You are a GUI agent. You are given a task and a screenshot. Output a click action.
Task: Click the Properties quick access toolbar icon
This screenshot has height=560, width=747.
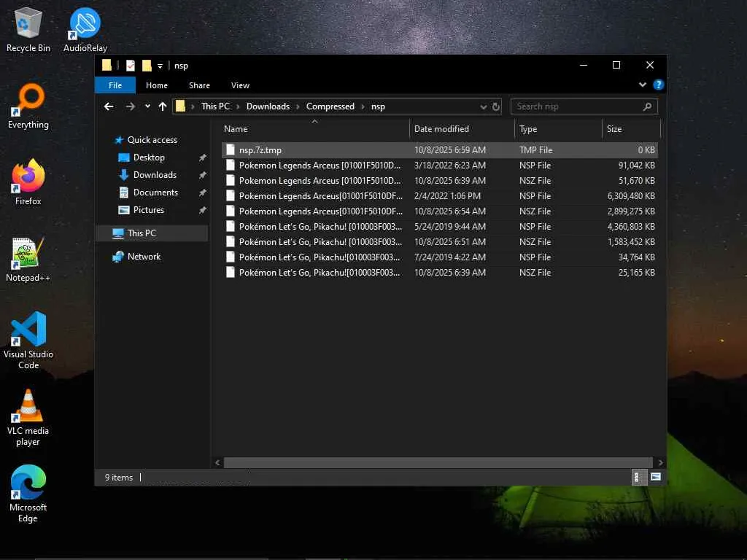[x=130, y=65]
